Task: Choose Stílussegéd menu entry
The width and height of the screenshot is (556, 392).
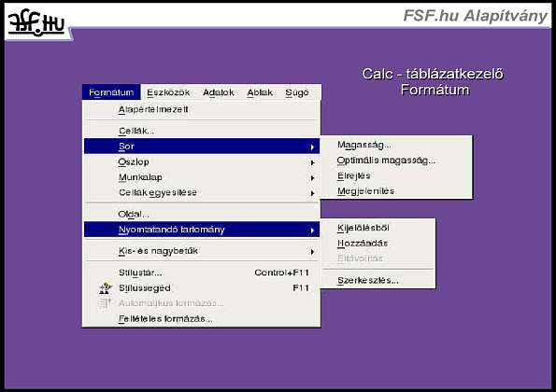Action: 202,287
